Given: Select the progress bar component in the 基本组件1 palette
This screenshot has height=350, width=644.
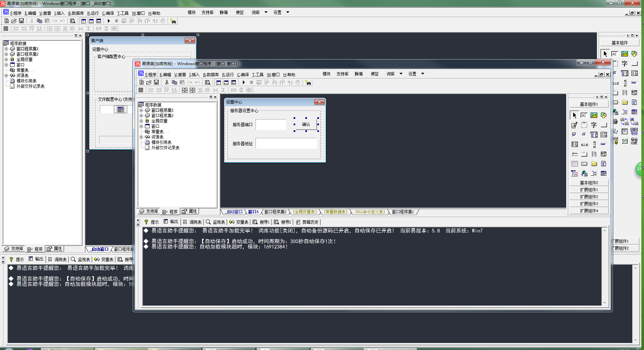Looking at the screenshot, I should pyautogui.click(x=604, y=144).
